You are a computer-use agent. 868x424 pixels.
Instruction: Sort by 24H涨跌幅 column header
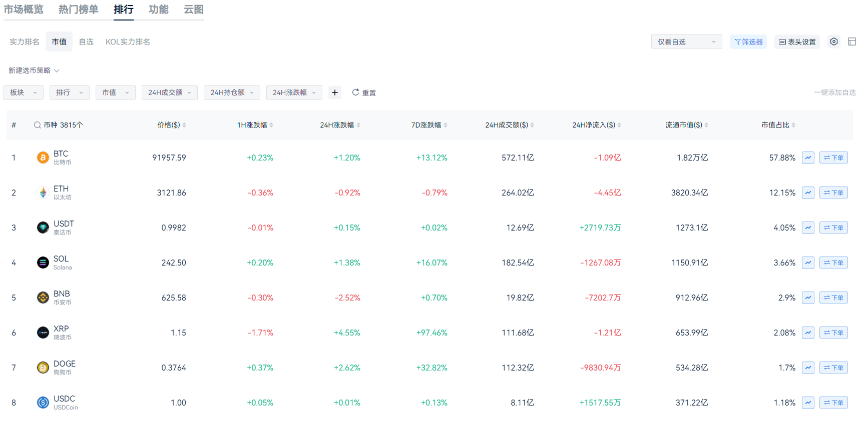coord(340,125)
